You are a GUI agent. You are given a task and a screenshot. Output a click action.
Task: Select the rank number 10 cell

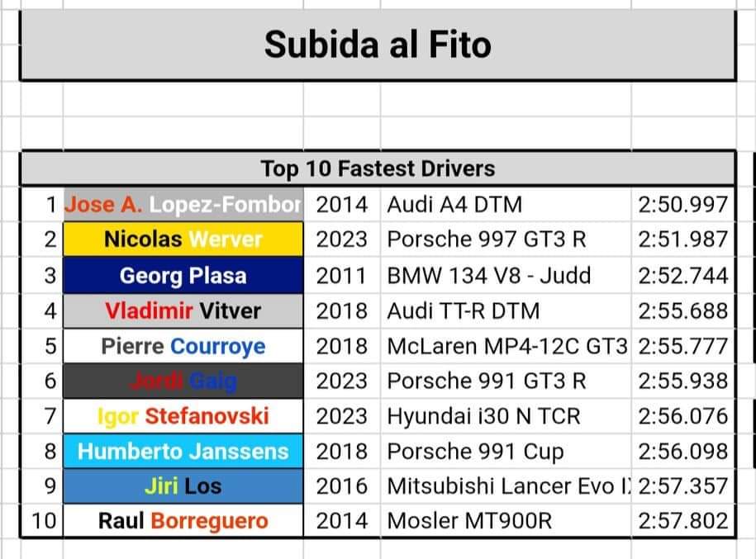click(41, 522)
